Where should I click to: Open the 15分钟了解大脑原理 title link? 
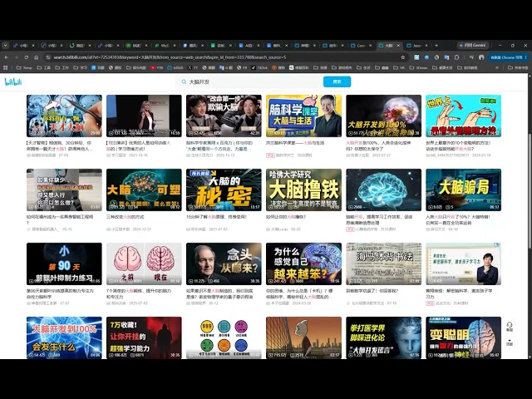pos(216,217)
